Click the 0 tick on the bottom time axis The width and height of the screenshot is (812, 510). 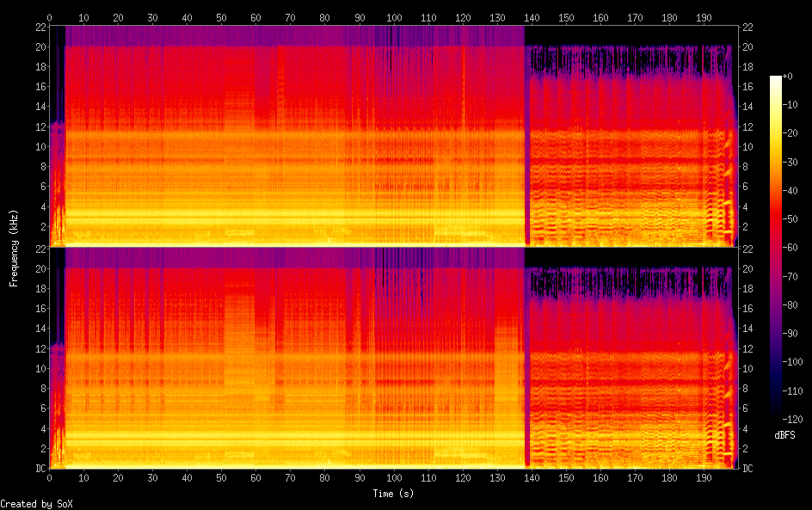point(49,476)
